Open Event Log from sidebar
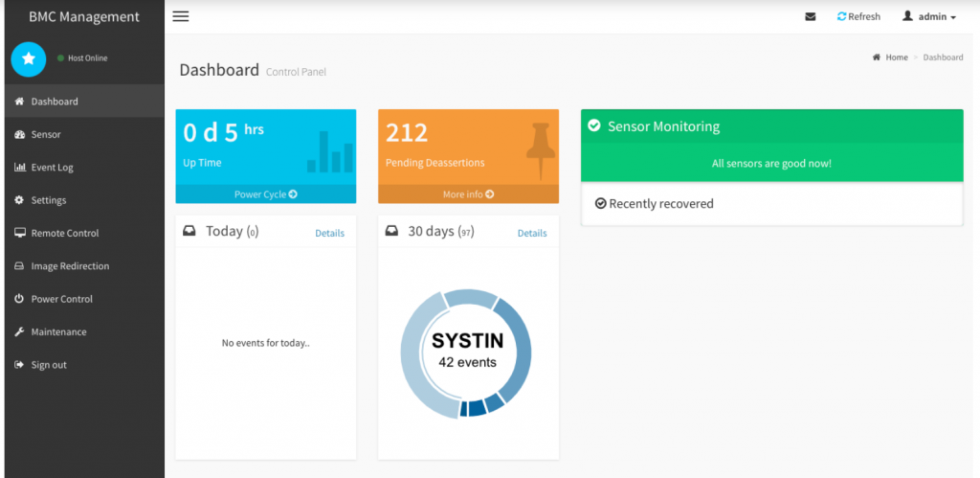The height and width of the screenshot is (478, 980). pyautogui.click(x=52, y=168)
